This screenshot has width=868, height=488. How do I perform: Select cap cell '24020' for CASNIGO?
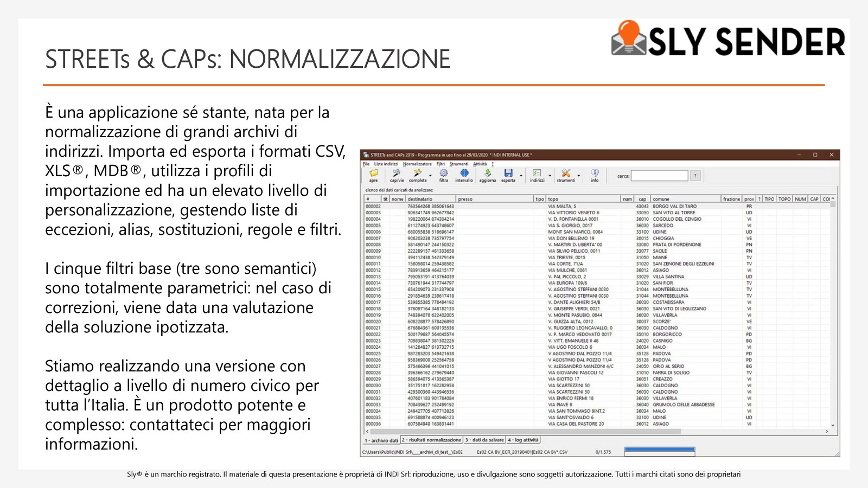[x=642, y=341]
